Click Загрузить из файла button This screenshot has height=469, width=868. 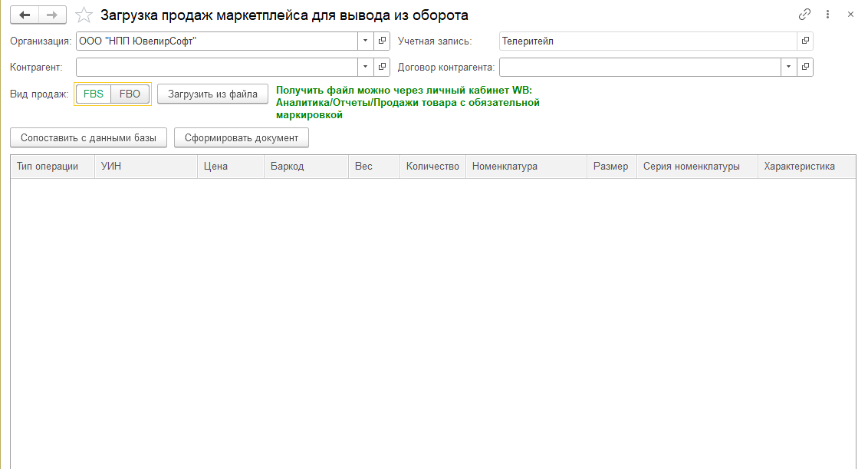point(212,94)
